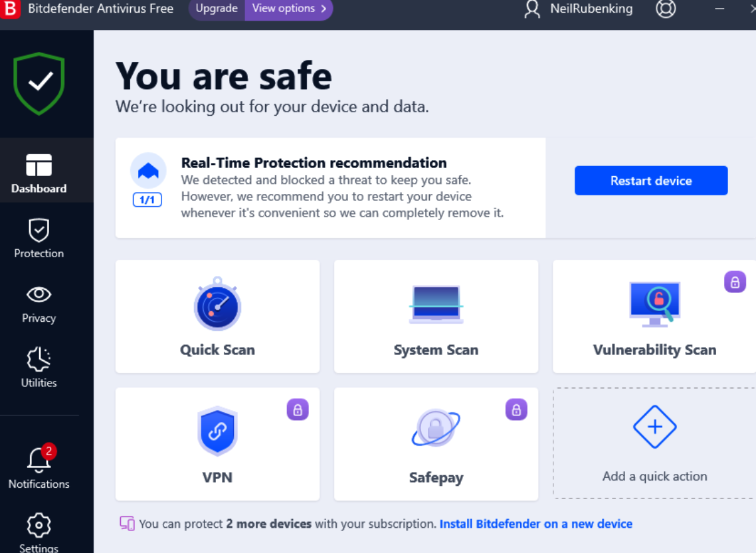This screenshot has width=756, height=553.
Task: Click the "2 more devices" text
Action: (268, 524)
